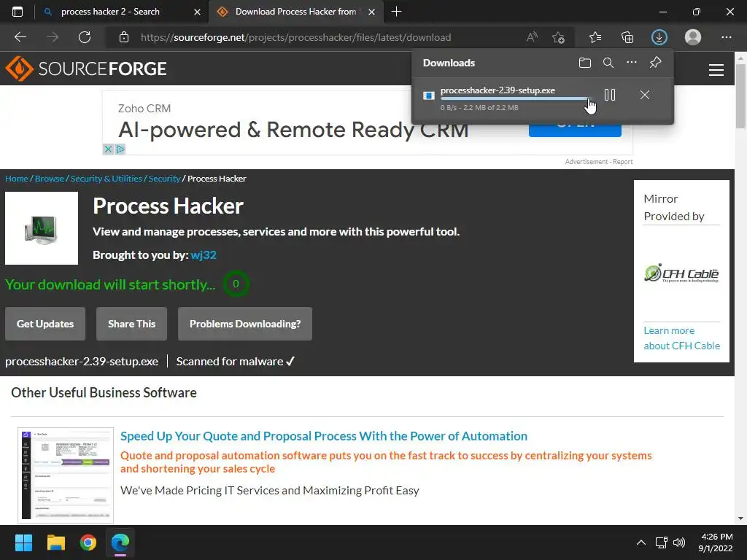The width and height of the screenshot is (747, 560).
Task: Click the processhacker-2.39-setup.exe name in Downloads
Action: point(498,90)
